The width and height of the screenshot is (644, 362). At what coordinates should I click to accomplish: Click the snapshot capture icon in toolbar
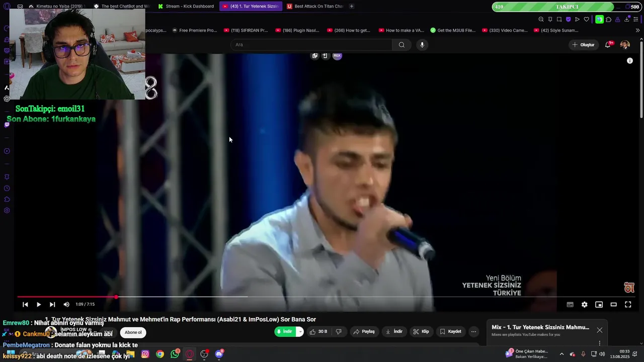(559, 20)
